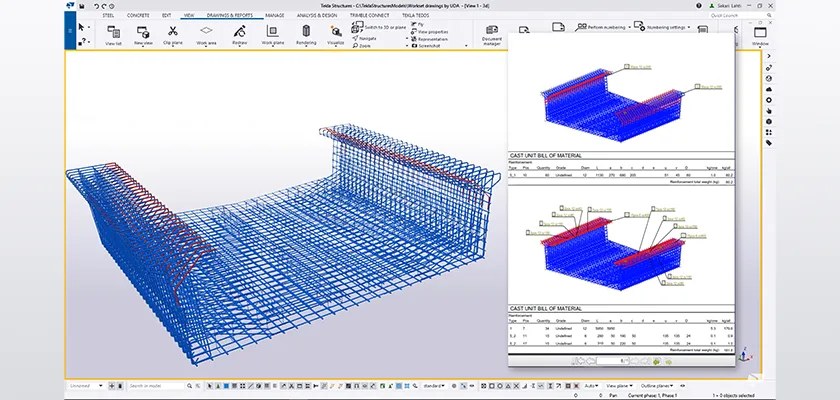Click the four-squares icon in side pane
The image size is (840, 400).
pyautogui.click(x=769, y=132)
